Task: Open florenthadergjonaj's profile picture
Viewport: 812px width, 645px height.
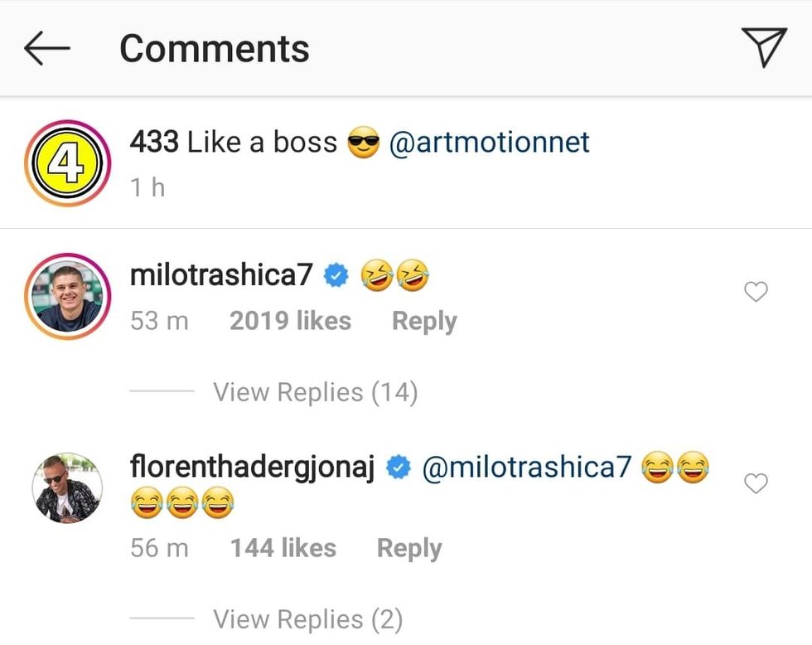Action: coord(68,488)
